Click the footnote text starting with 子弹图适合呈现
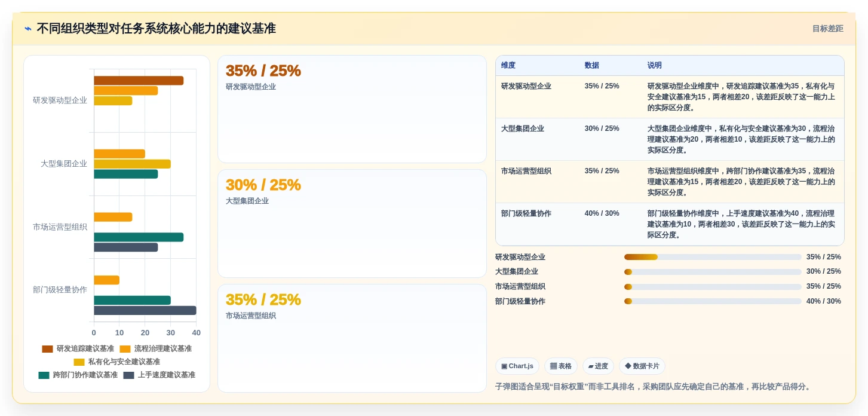The image size is (868, 416). [x=654, y=387]
